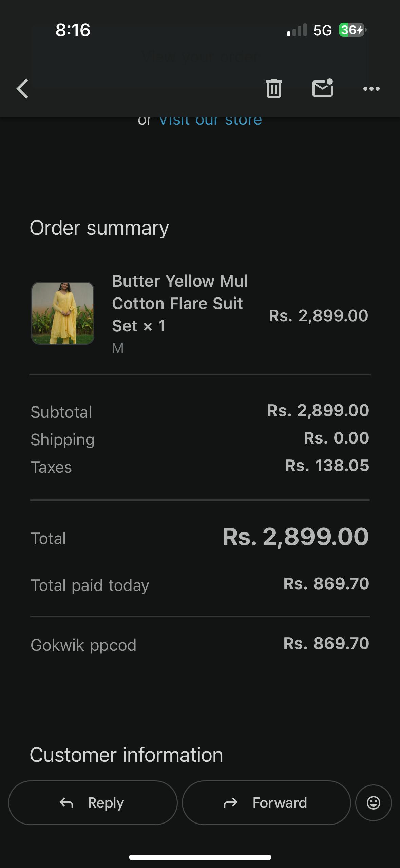Mark email as unread envelope icon

coord(322,88)
